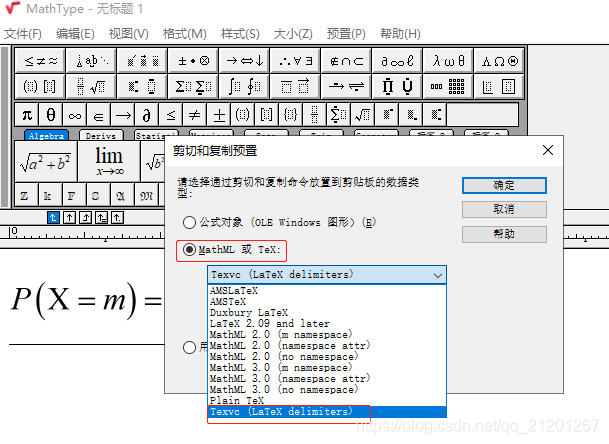
Task: Choose AMSTeX from the list
Action: 327,301
